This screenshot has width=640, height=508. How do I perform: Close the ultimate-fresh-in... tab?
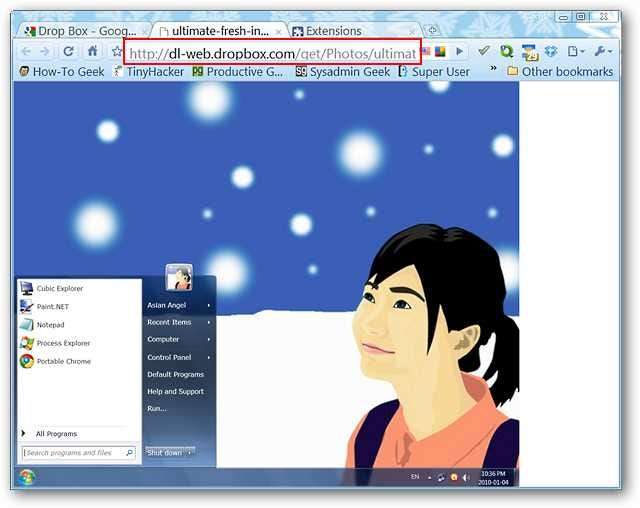click(279, 31)
